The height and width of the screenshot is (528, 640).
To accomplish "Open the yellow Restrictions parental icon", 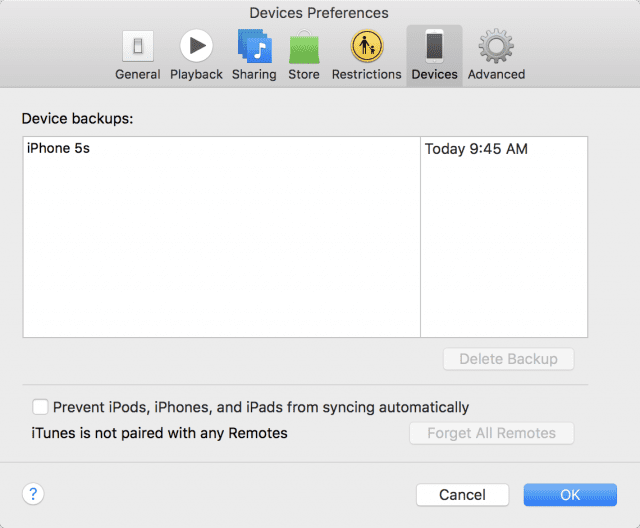I will pos(366,46).
